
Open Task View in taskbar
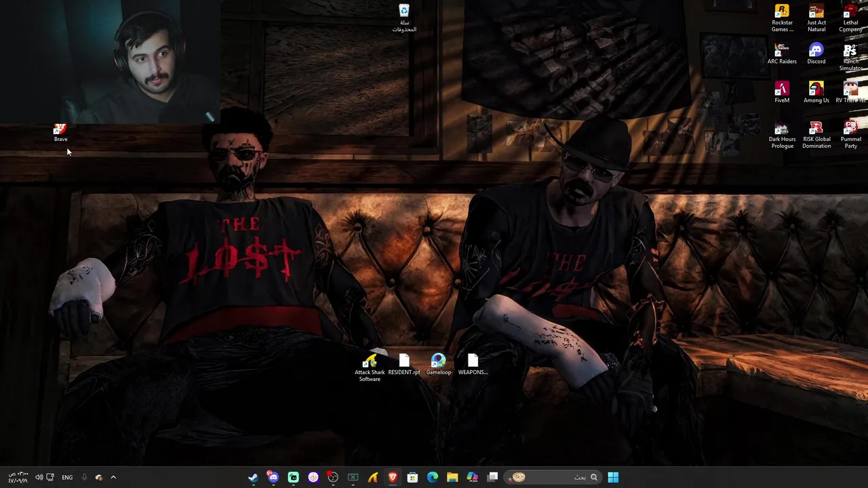[493, 477]
